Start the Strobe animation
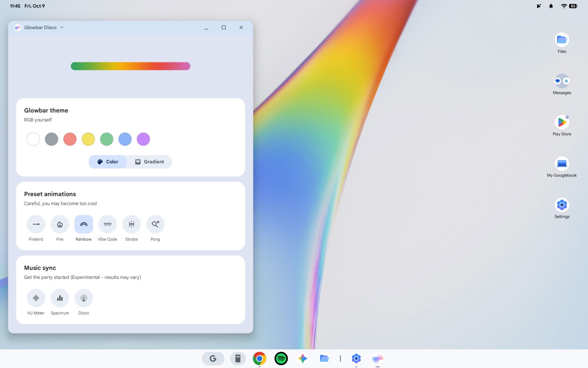The width and height of the screenshot is (588, 368). (x=131, y=224)
